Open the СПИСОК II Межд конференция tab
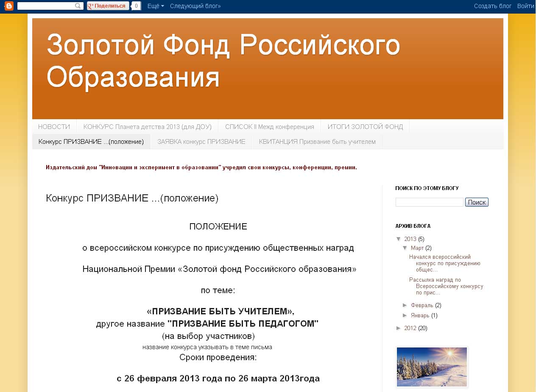 tap(270, 127)
